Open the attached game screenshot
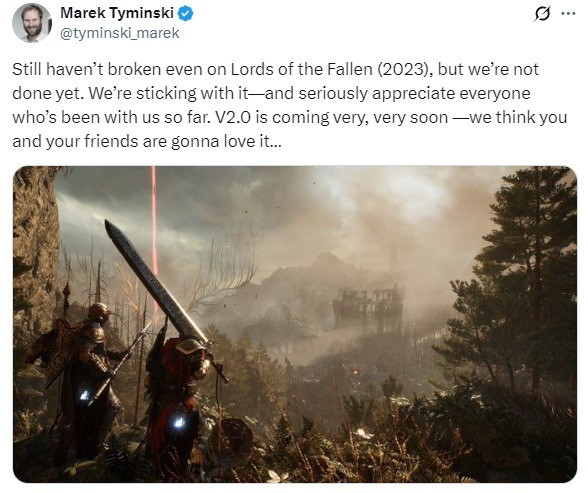 [295, 324]
